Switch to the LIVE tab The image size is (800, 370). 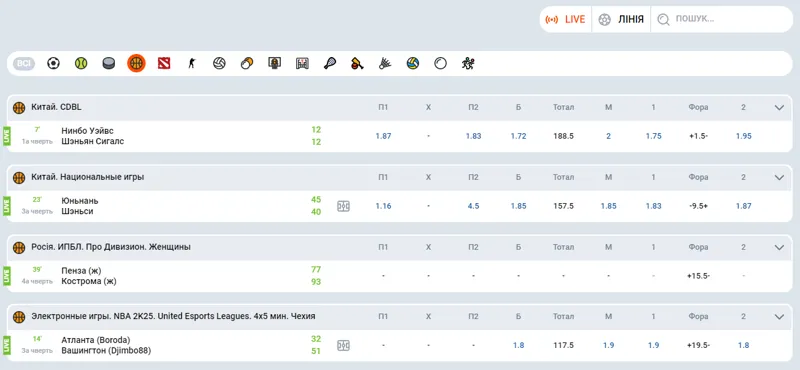[x=566, y=19]
